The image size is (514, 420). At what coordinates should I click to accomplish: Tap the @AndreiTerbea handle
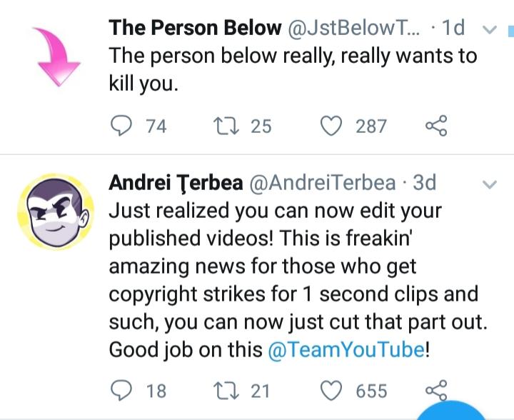tap(323, 183)
